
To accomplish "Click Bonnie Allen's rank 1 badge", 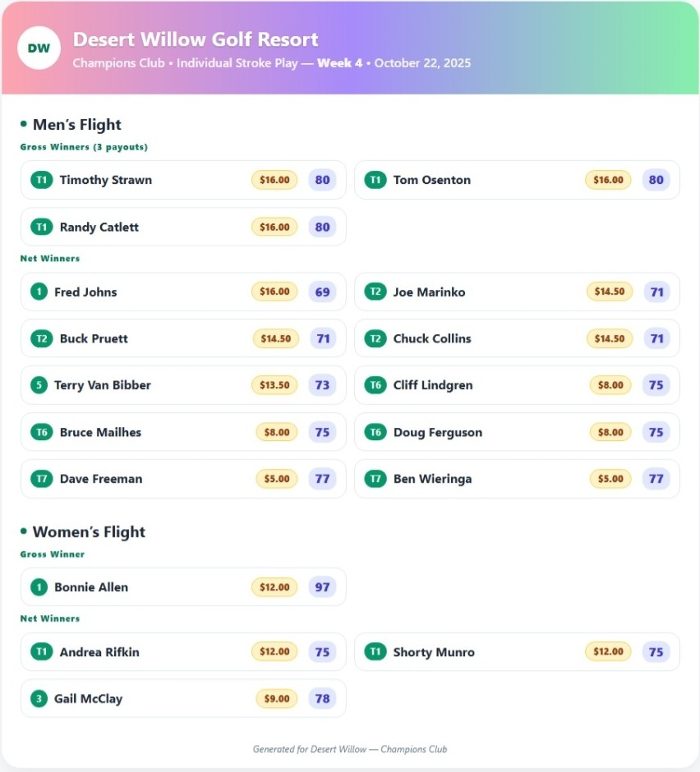I will [x=39, y=587].
